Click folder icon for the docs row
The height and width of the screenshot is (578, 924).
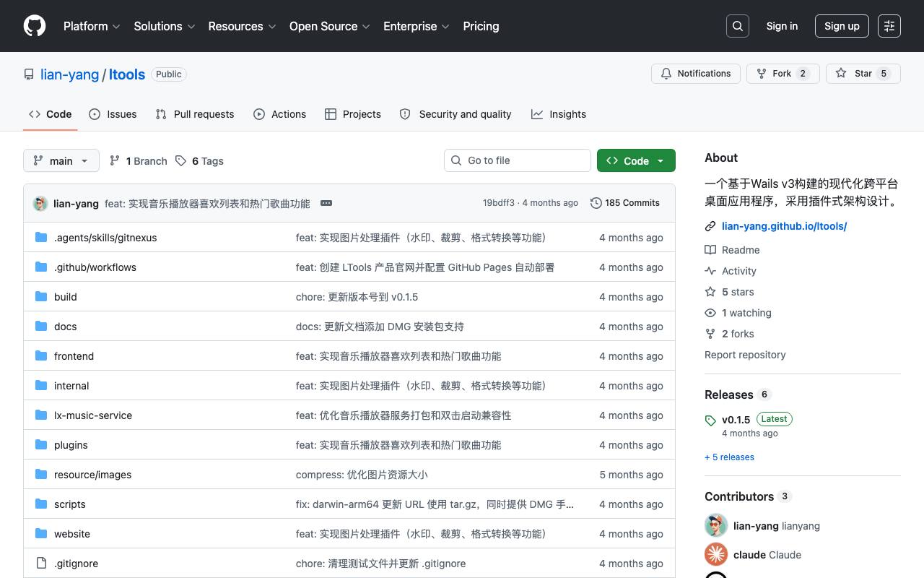[41, 326]
